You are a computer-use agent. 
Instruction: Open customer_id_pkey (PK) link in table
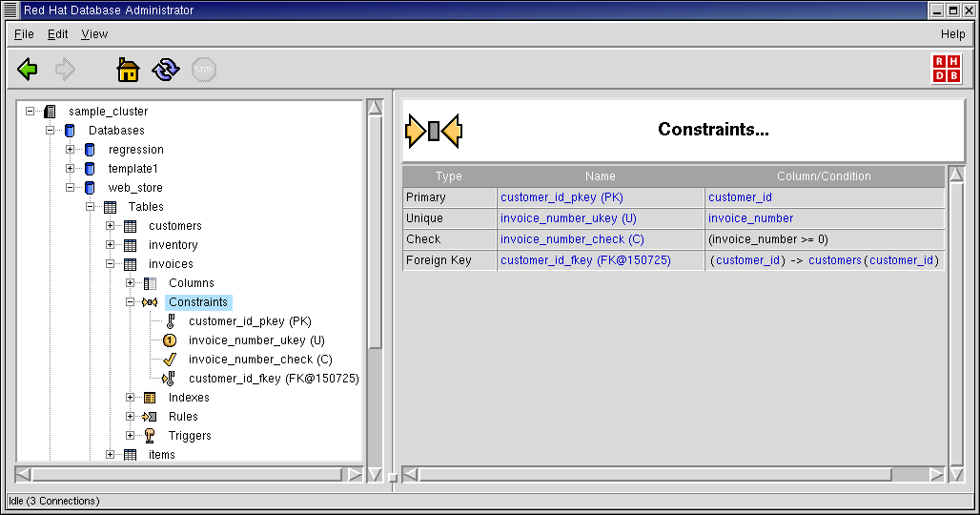pyautogui.click(x=561, y=197)
